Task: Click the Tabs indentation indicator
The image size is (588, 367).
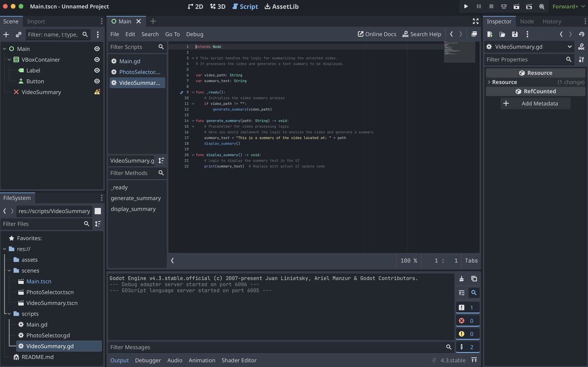Action: tap(471, 261)
